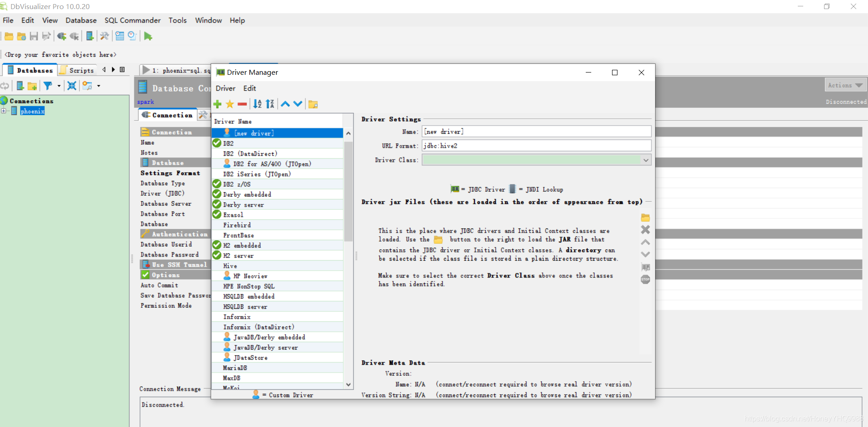Click new connection icon in Databases tab toolbar
This screenshot has height=427, width=868.
pyautogui.click(x=20, y=86)
